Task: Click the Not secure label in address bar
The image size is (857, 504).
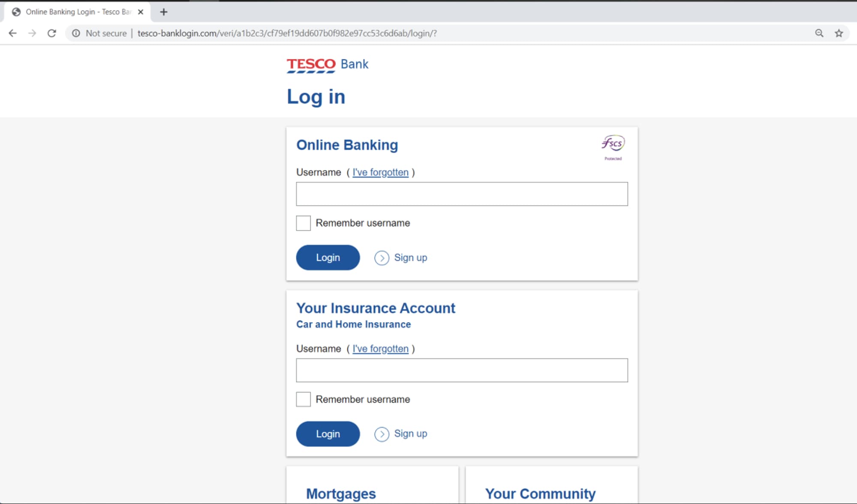Action: click(106, 33)
